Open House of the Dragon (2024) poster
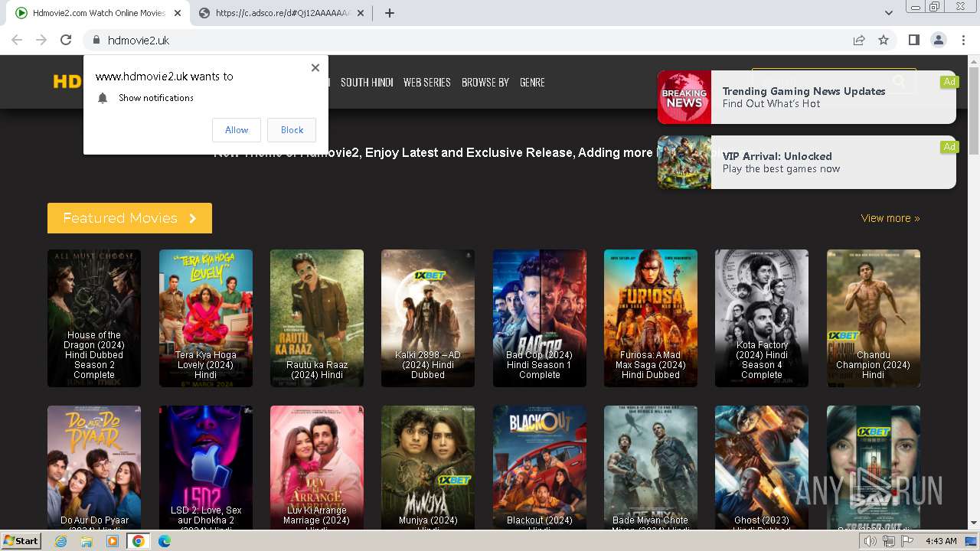The width and height of the screenshot is (980, 551). click(x=94, y=318)
